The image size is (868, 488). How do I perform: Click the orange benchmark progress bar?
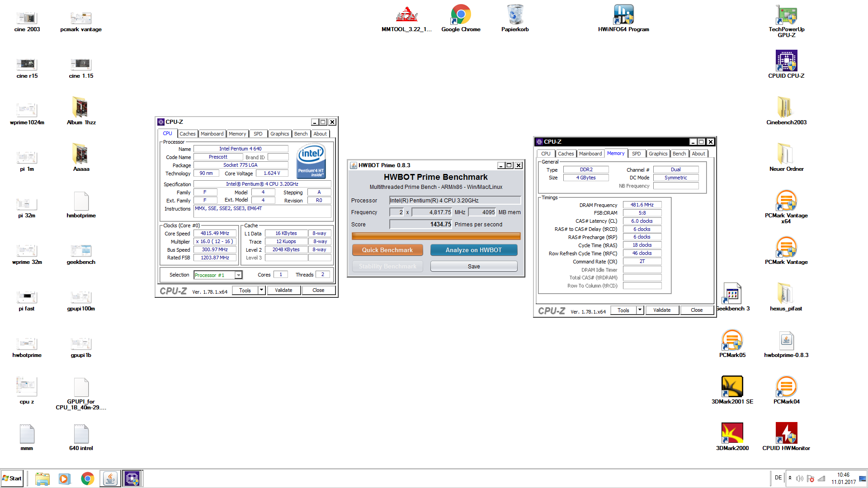pos(436,236)
